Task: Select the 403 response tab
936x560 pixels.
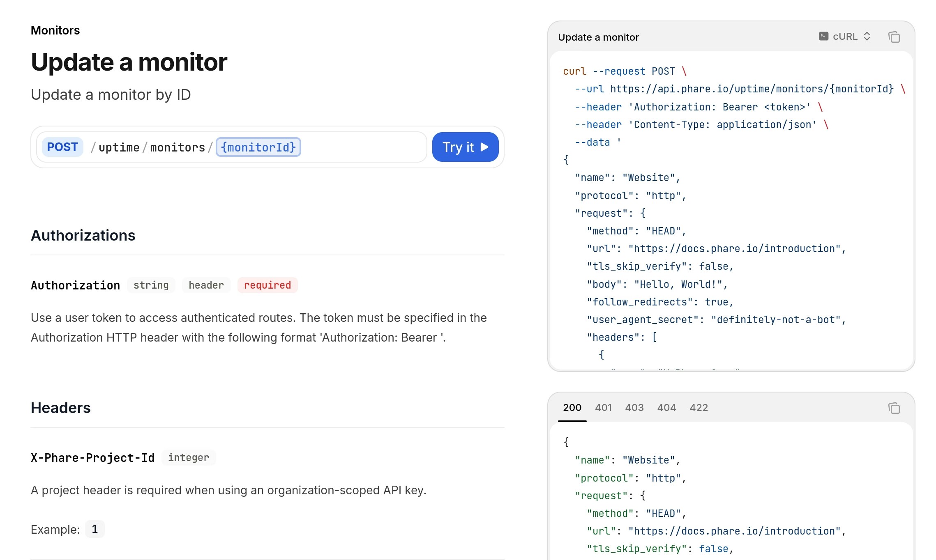Action: pos(635,408)
